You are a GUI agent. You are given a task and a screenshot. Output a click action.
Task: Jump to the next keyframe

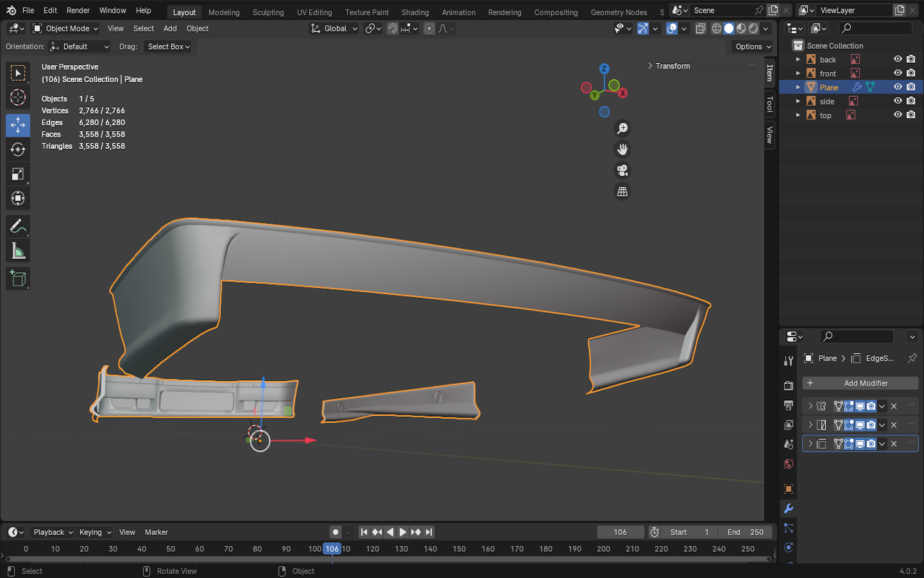click(x=416, y=532)
